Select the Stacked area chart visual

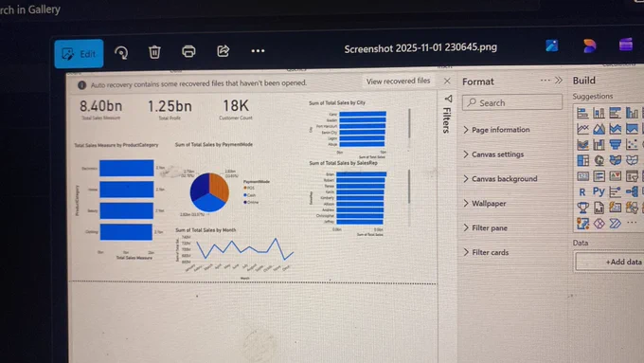coord(616,129)
